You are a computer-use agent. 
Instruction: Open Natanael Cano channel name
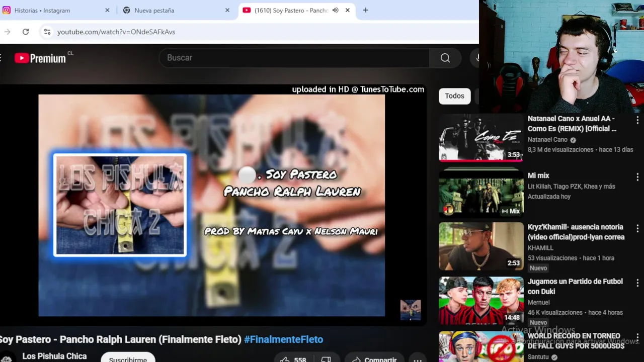click(547, 140)
